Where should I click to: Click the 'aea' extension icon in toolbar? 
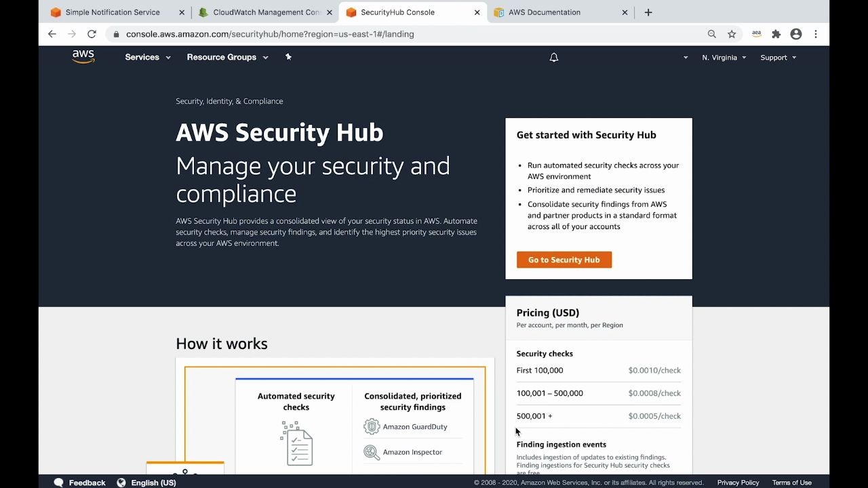[x=756, y=34]
